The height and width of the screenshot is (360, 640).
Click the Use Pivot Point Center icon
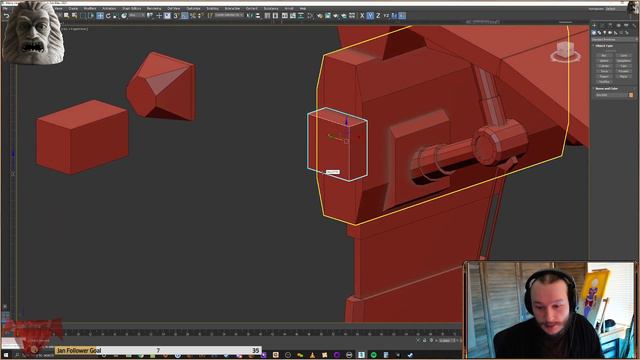[x=150, y=16]
